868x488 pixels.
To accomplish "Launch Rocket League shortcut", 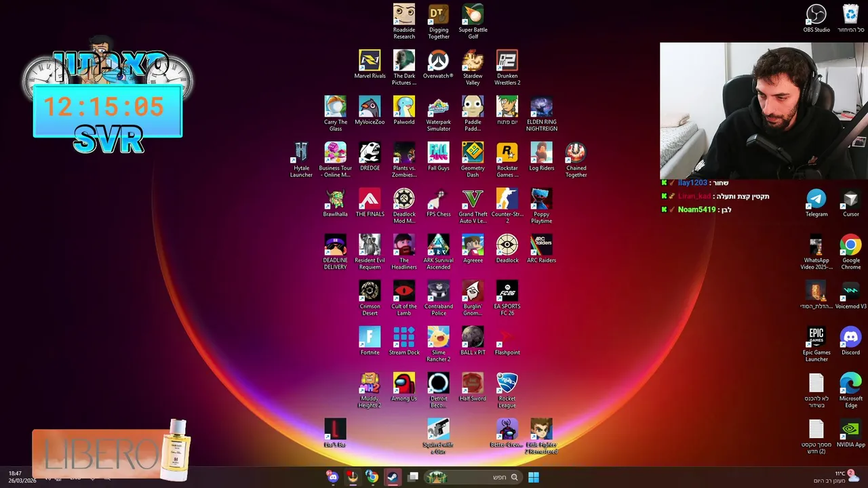I will 507,390.
